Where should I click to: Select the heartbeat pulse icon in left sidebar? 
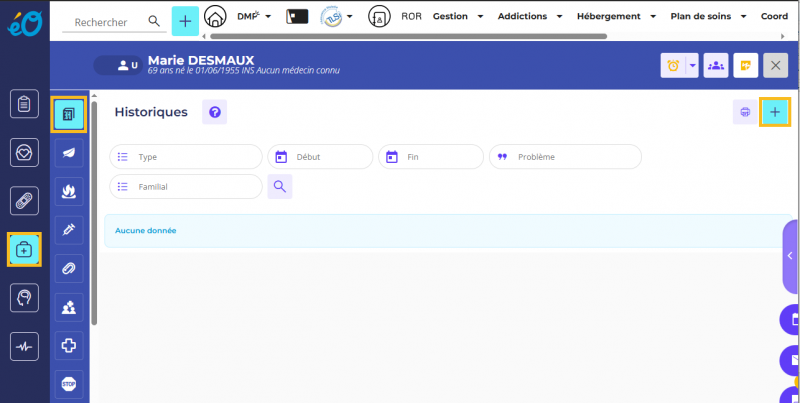[x=24, y=346]
